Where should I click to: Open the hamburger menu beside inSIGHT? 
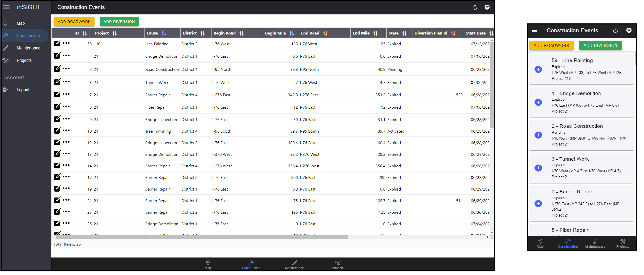point(6,7)
